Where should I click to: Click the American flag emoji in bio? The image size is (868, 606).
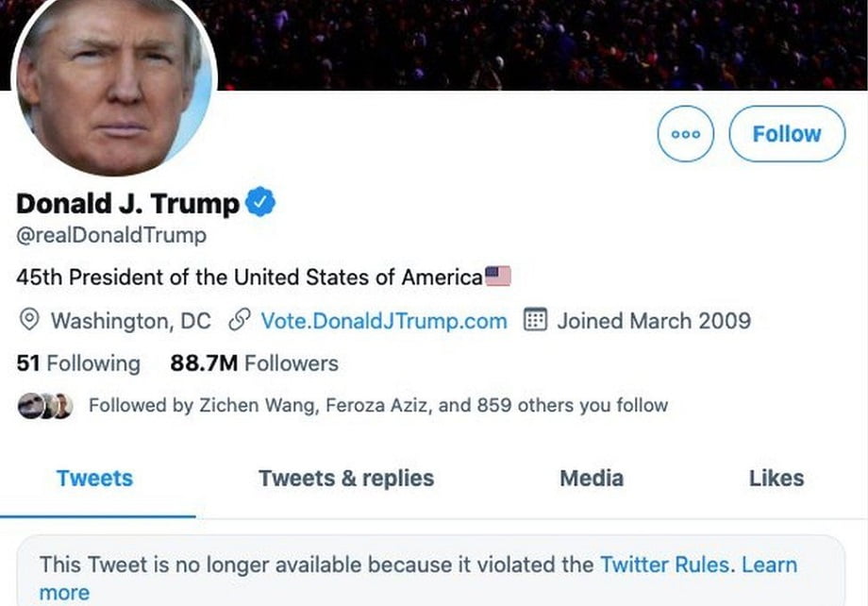click(x=498, y=277)
